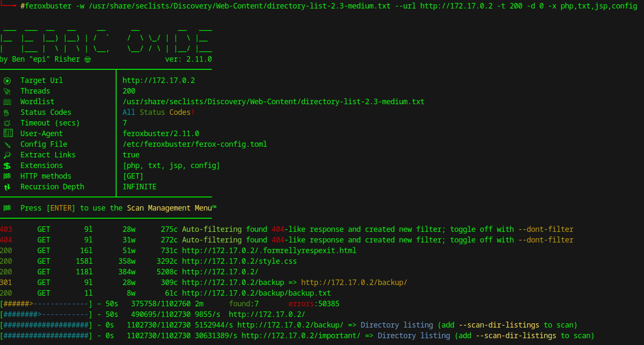The height and width of the screenshot is (345, 644).
Task: Click the emoji after Ben "epi" Risher
Action: (x=88, y=60)
